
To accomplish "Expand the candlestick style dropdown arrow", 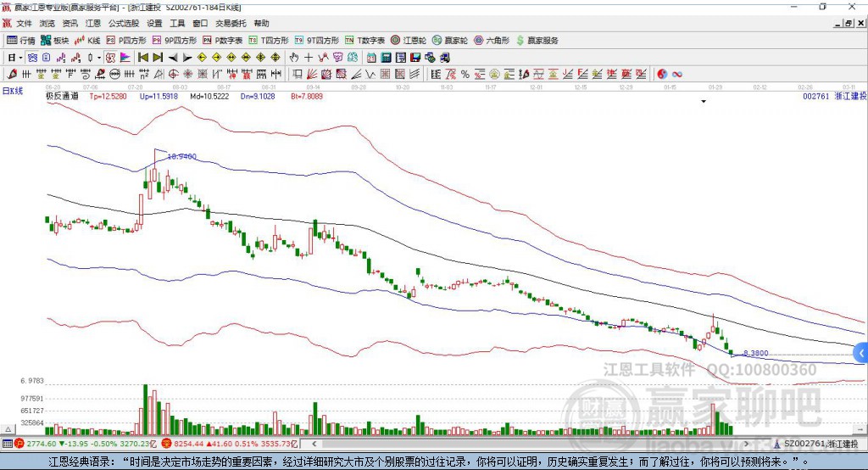I will [x=99, y=58].
